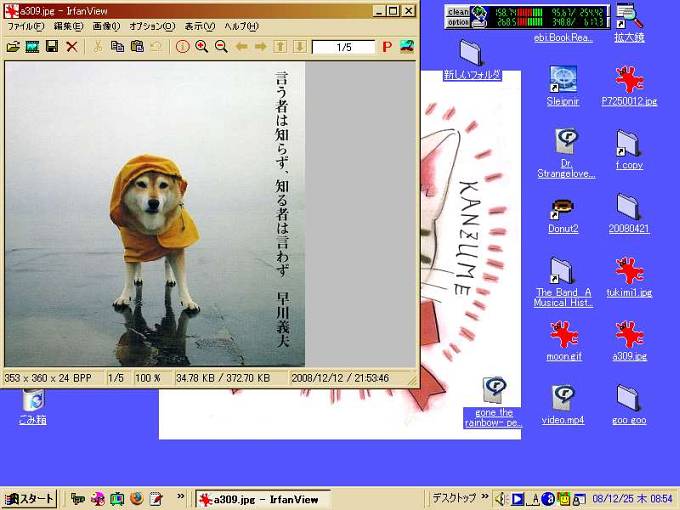680x510 pixels.
Task: Open the オプション(O) menu
Action: point(152,26)
